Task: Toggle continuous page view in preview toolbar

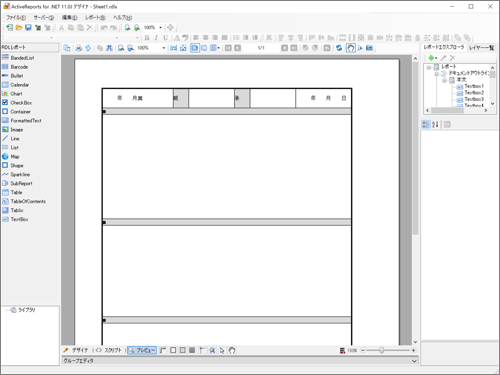Action: 204,48
